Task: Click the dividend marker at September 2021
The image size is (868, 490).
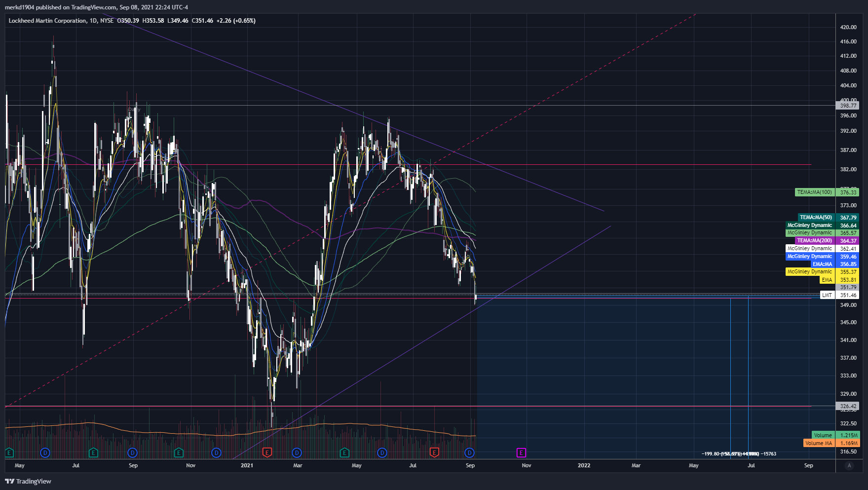Action: 469,452
